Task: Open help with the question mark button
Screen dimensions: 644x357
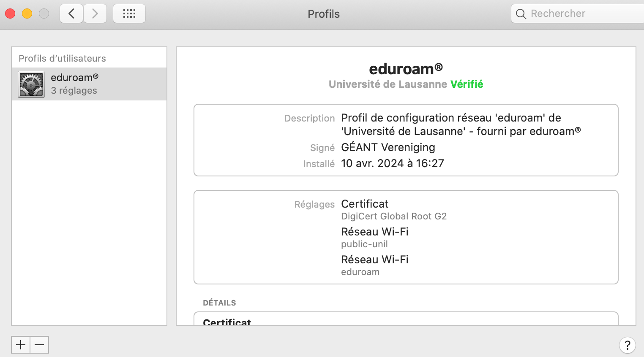Action: (627, 345)
